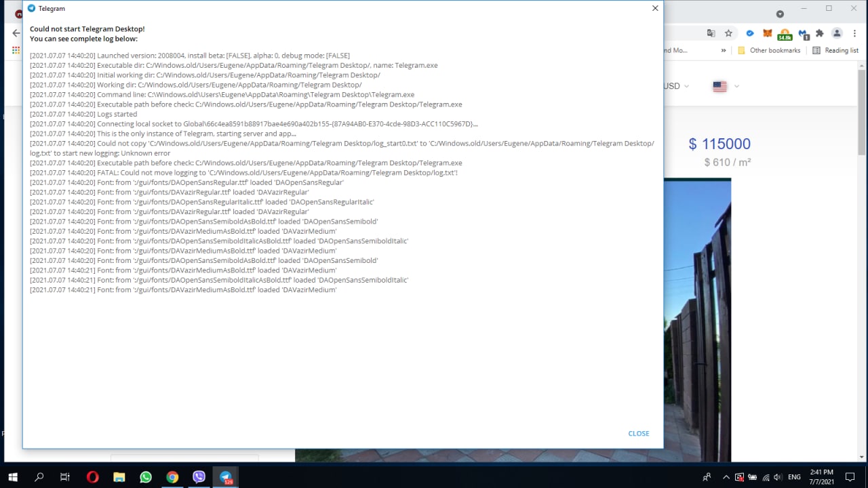Open Other bookmarks folder
This screenshot has height=488, width=868.
tap(769, 50)
